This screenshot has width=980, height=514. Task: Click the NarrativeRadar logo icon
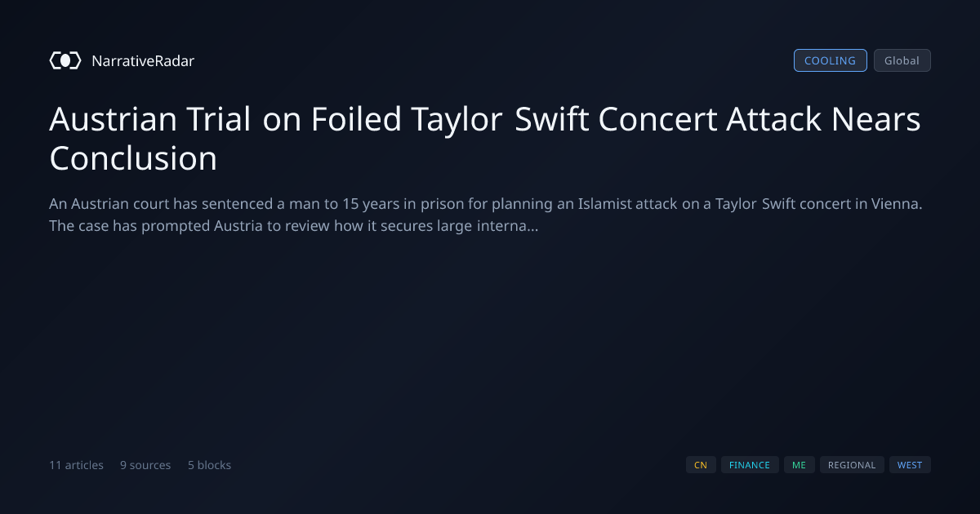coord(65,60)
